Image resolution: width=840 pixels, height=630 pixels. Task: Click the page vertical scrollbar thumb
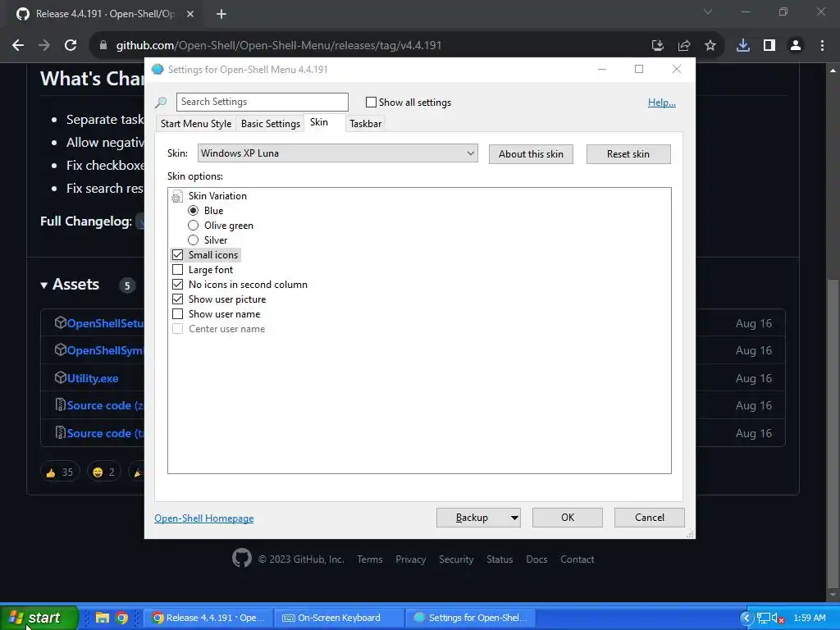[x=833, y=431]
